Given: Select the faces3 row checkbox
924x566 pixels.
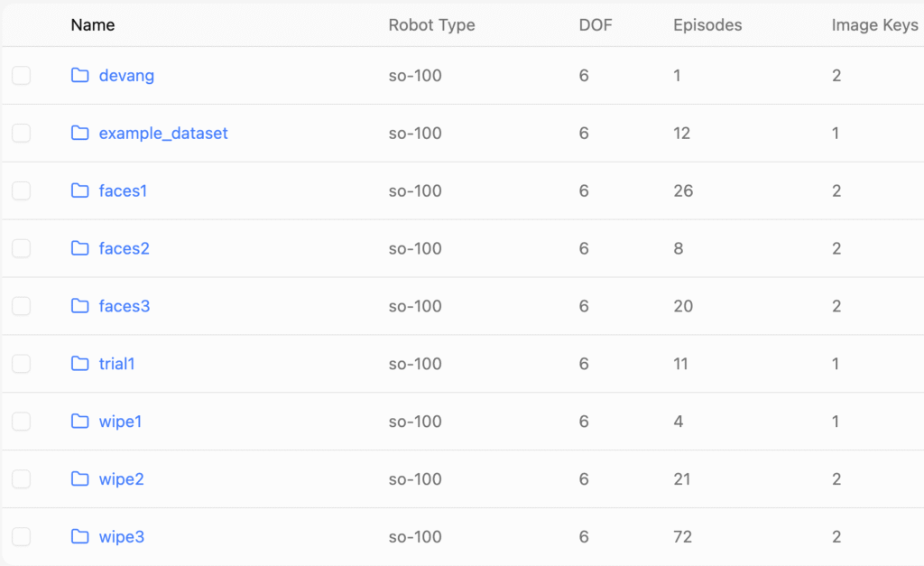Looking at the screenshot, I should point(21,307).
